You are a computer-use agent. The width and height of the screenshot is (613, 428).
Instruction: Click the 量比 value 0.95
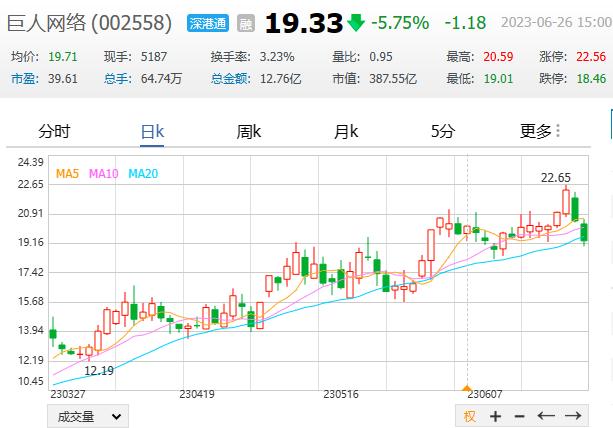tap(381, 57)
